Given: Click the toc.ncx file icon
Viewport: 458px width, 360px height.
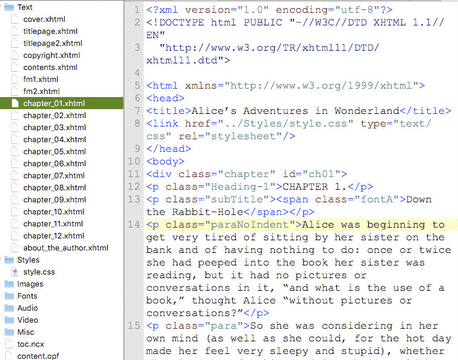Looking at the screenshot, I should (x=9, y=344).
